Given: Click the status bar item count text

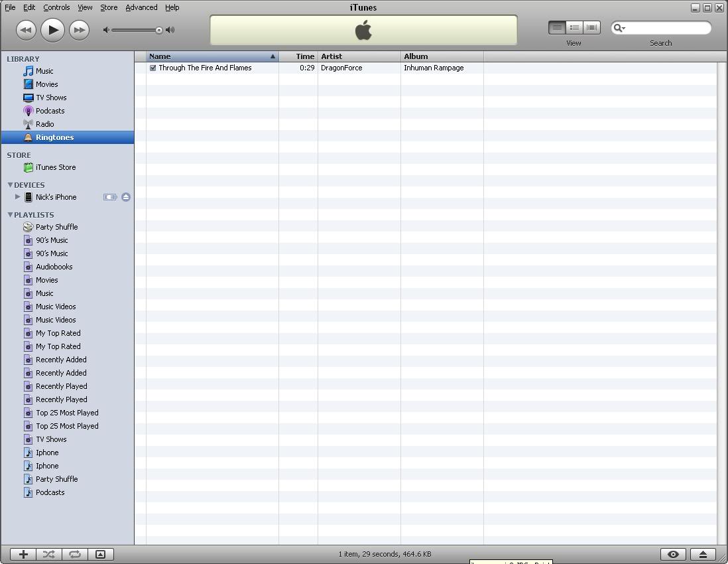Looking at the screenshot, I should click(x=385, y=554).
